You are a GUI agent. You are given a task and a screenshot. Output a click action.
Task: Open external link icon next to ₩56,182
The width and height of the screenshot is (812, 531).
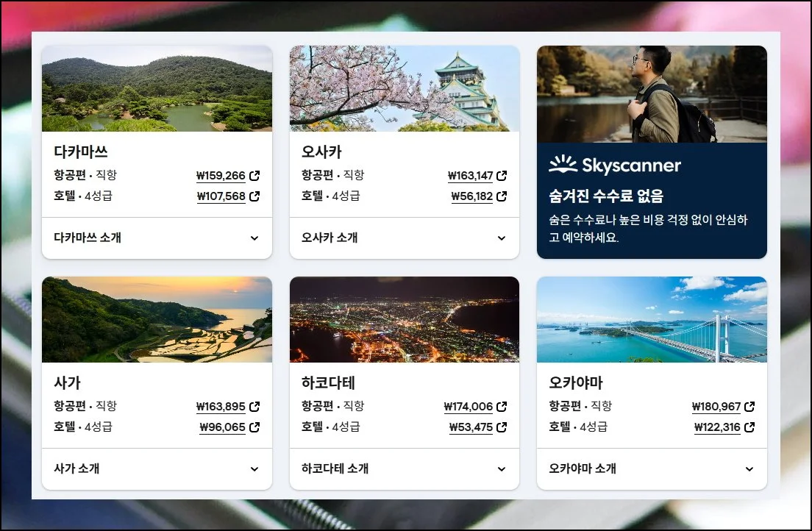point(502,196)
